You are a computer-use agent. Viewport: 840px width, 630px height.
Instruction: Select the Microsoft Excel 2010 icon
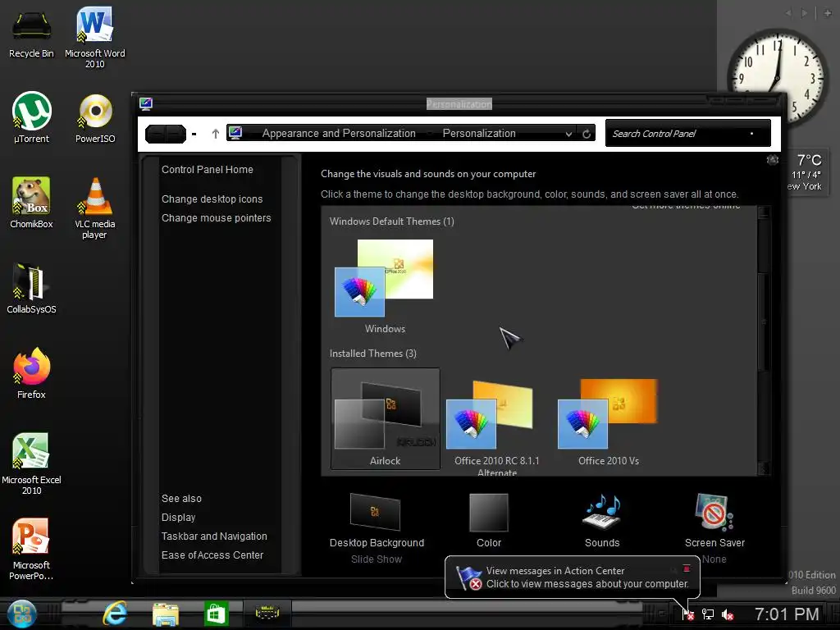point(32,463)
